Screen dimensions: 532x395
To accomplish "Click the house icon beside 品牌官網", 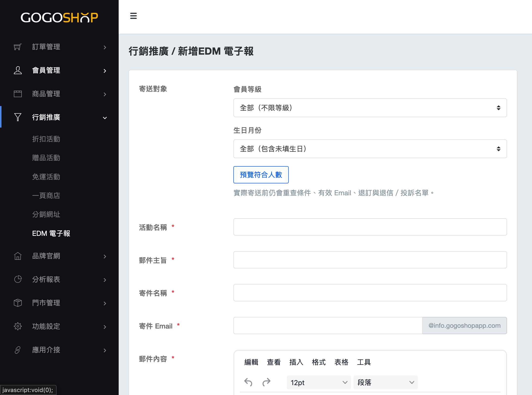I will (x=18, y=256).
